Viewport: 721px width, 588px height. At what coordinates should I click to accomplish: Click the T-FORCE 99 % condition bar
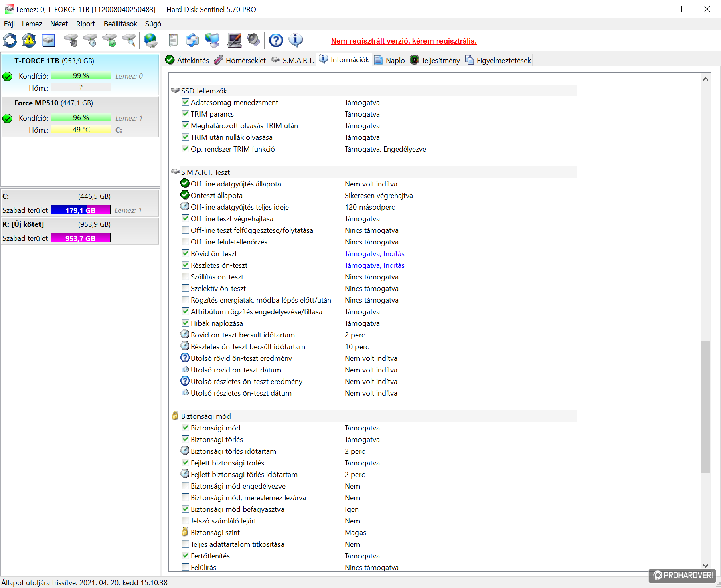[x=81, y=76]
